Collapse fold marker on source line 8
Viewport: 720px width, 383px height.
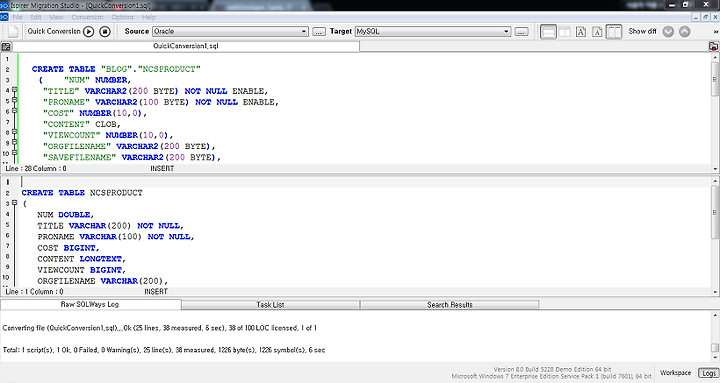(x=15, y=132)
